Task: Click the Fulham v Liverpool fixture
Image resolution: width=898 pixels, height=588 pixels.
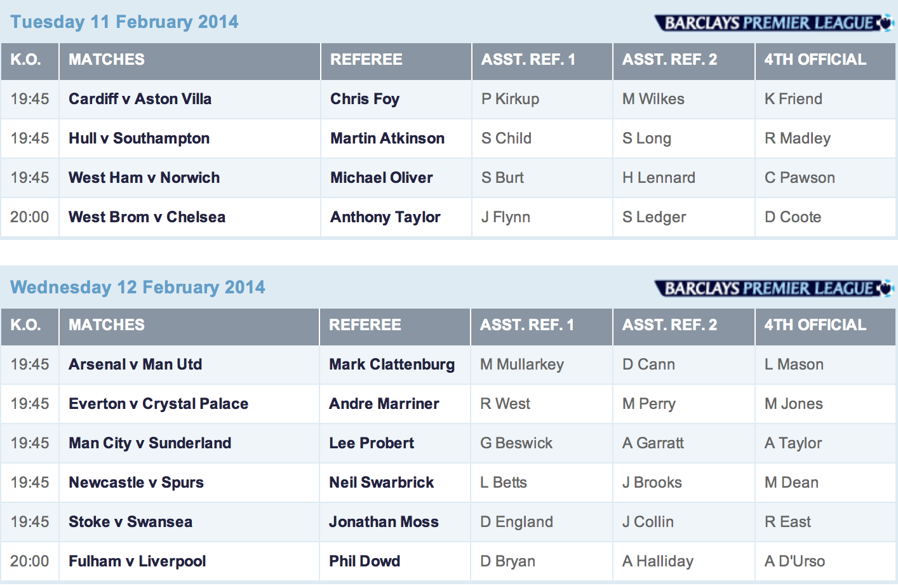Action: (x=137, y=561)
